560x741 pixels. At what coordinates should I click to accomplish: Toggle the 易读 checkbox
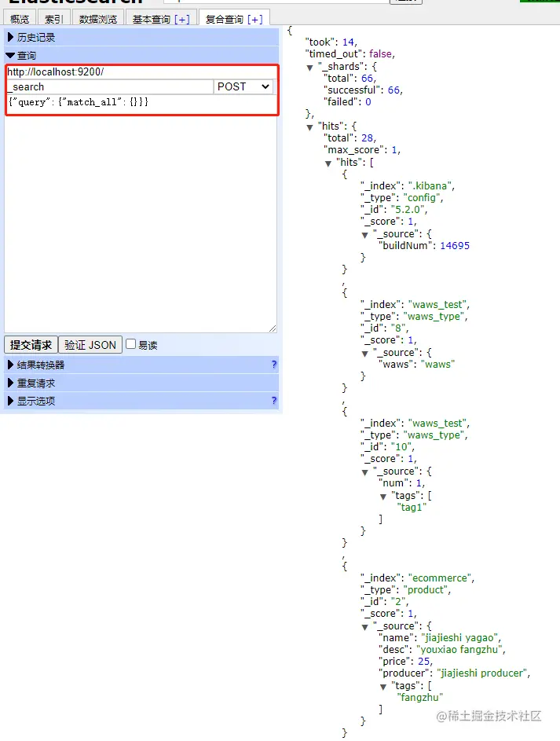point(131,344)
